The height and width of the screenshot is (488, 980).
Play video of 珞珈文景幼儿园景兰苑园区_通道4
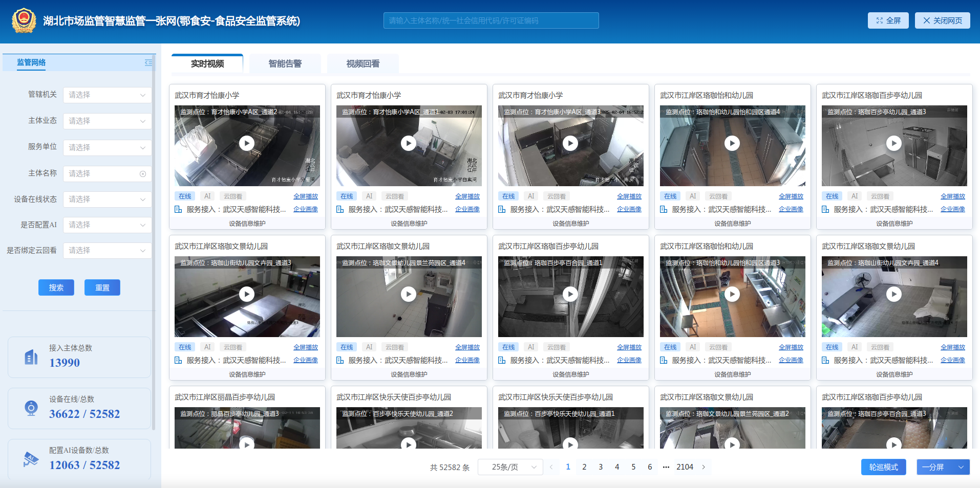(x=409, y=294)
